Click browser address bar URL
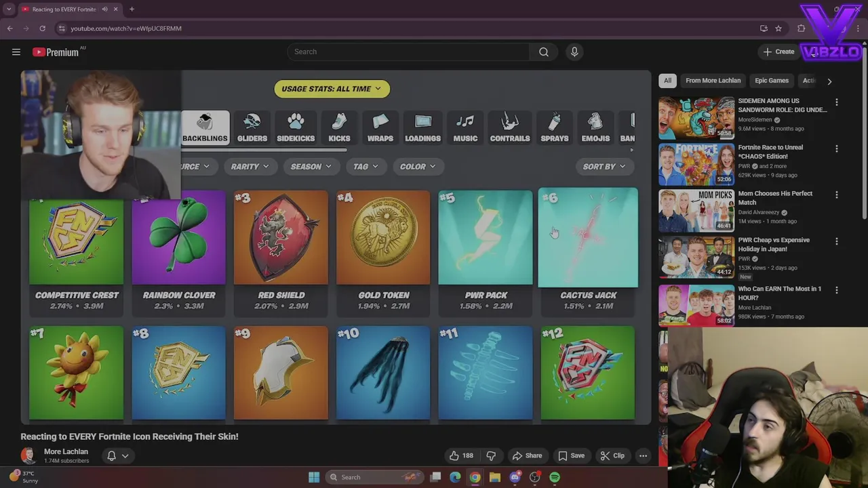868x488 pixels. 126,28
